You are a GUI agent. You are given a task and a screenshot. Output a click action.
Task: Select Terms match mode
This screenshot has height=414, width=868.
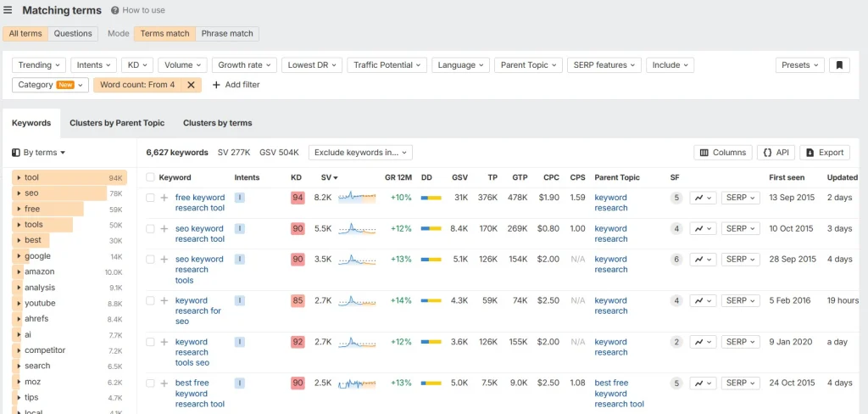tap(165, 33)
